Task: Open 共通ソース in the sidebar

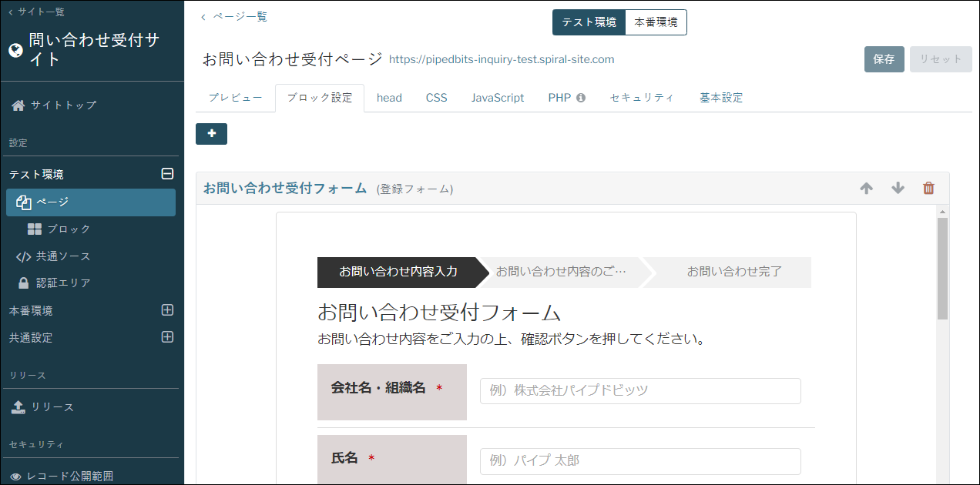Action: tap(53, 256)
